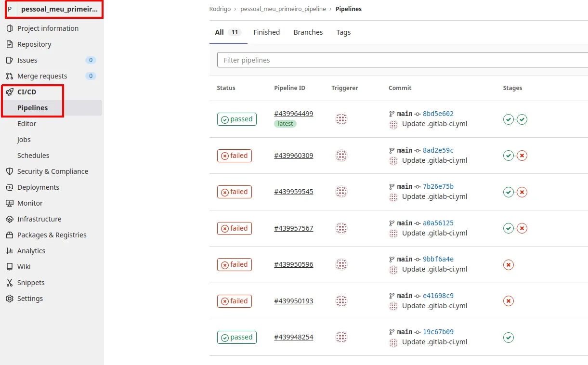This screenshot has width=588, height=365.
Task: Click triggerer avatar for pipeline #439950596
Action: click(341, 264)
